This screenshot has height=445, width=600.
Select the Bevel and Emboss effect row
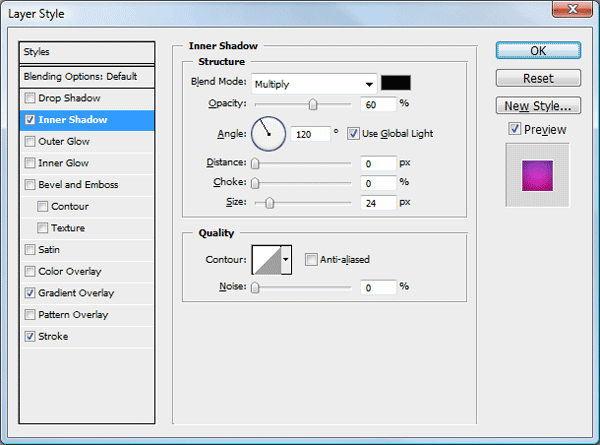[87, 185]
